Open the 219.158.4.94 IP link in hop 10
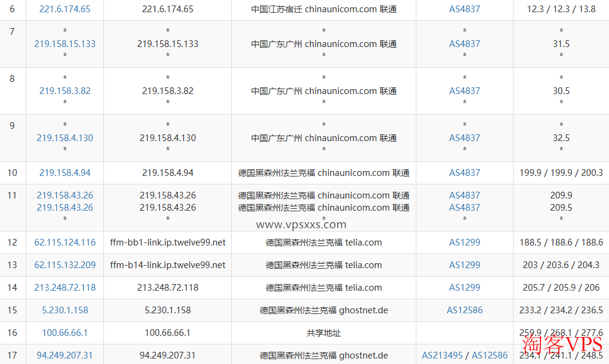The image size is (609, 364). tap(65, 173)
